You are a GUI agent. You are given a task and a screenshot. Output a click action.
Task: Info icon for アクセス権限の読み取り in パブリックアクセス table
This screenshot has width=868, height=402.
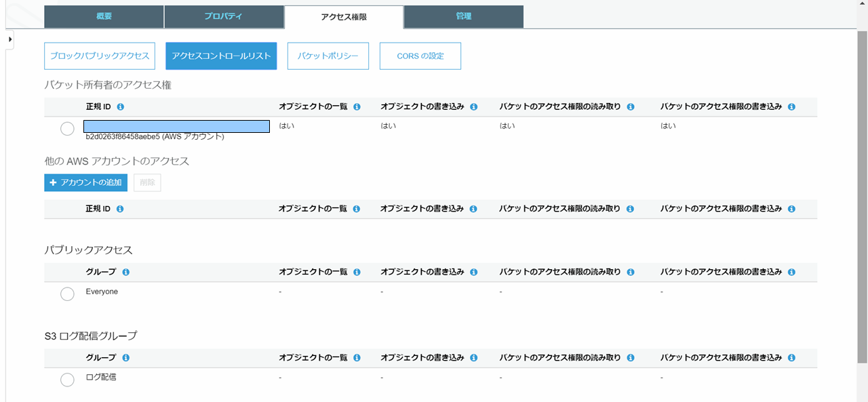point(631,272)
